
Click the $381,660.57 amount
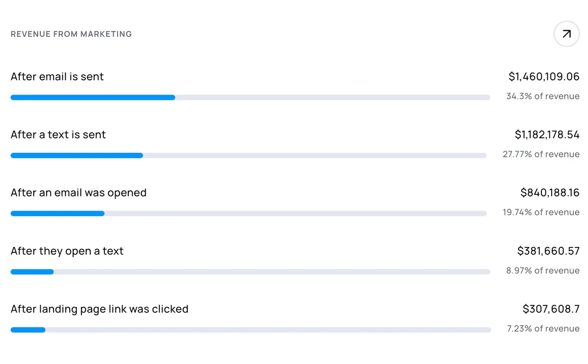click(548, 251)
